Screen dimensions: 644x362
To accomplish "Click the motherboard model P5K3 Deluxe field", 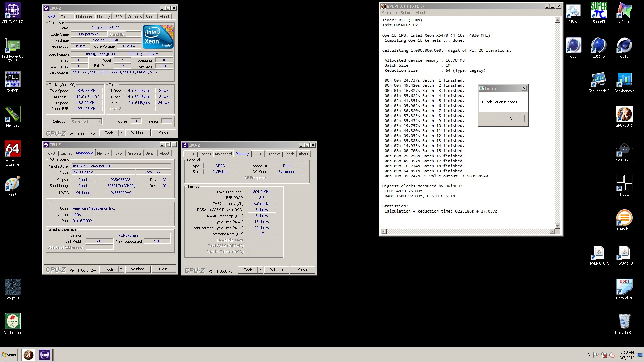I will [103, 172].
